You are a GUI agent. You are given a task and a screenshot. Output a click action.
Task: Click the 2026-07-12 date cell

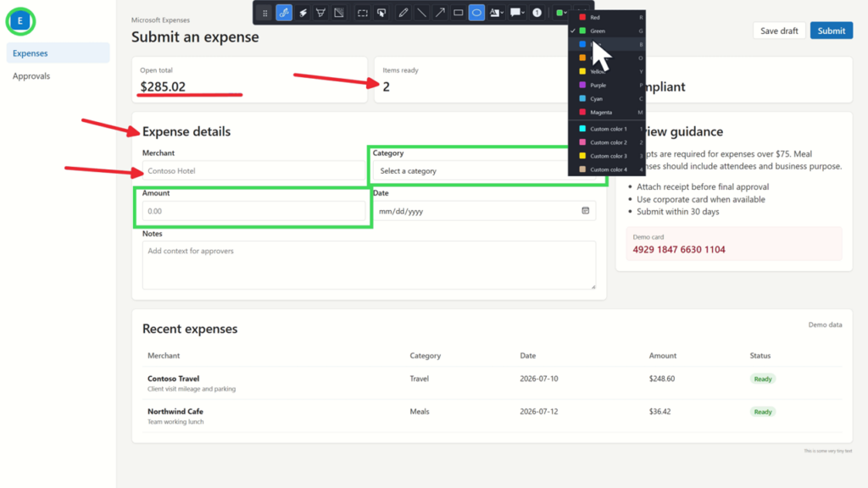539,411
